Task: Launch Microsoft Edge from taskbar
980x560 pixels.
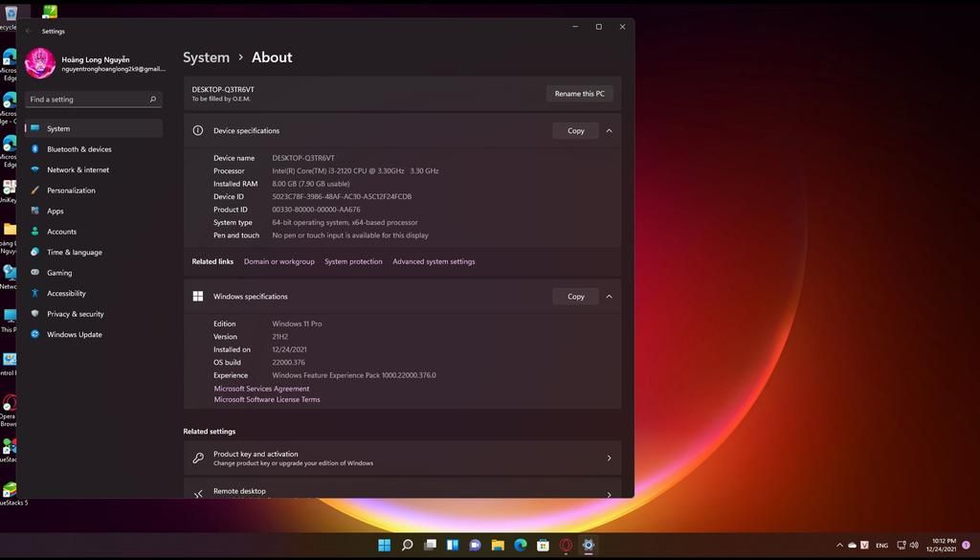Action: click(521, 545)
